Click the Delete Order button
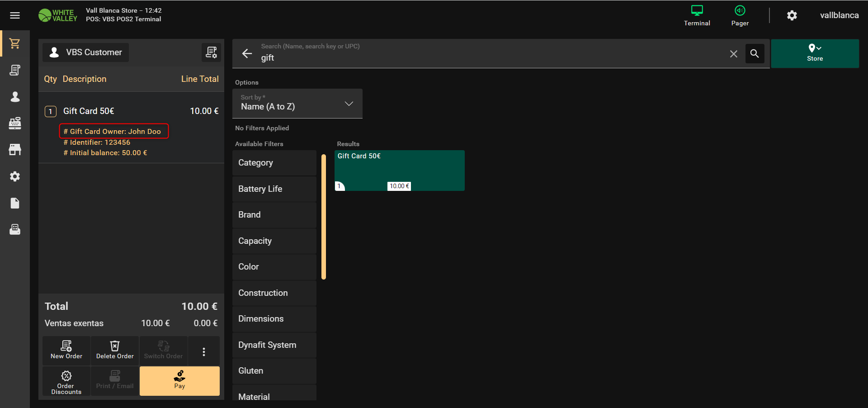The image size is (868, 408). point(115,351)
